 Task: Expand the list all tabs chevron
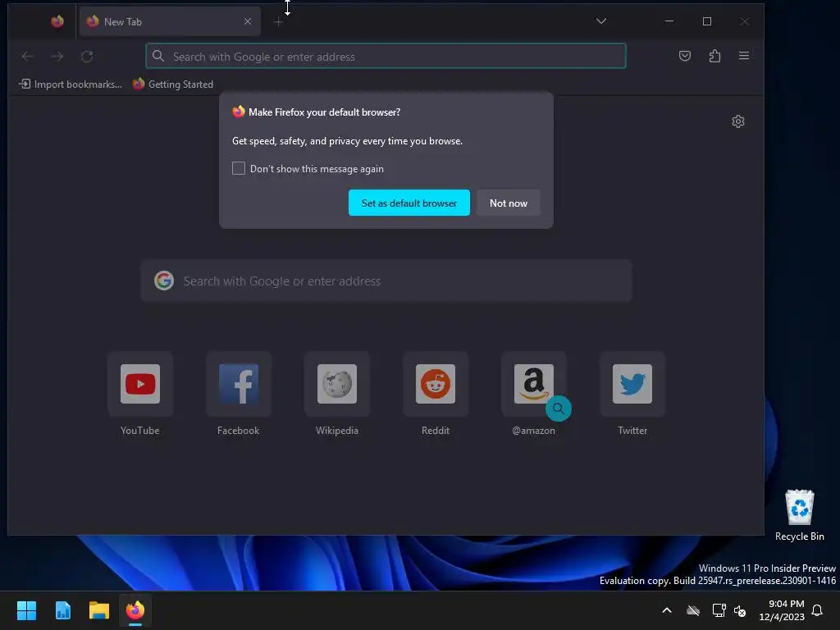(x=601, y=21)
